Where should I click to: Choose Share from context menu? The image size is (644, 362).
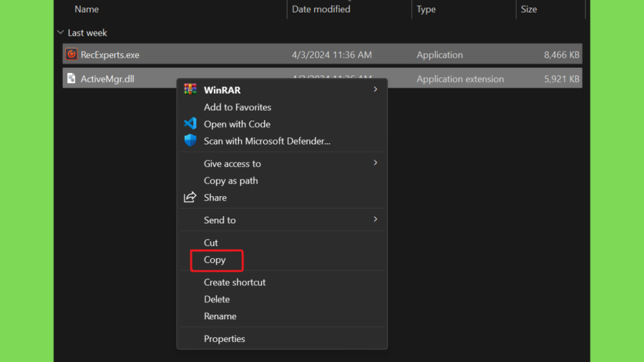click(282, 197)
